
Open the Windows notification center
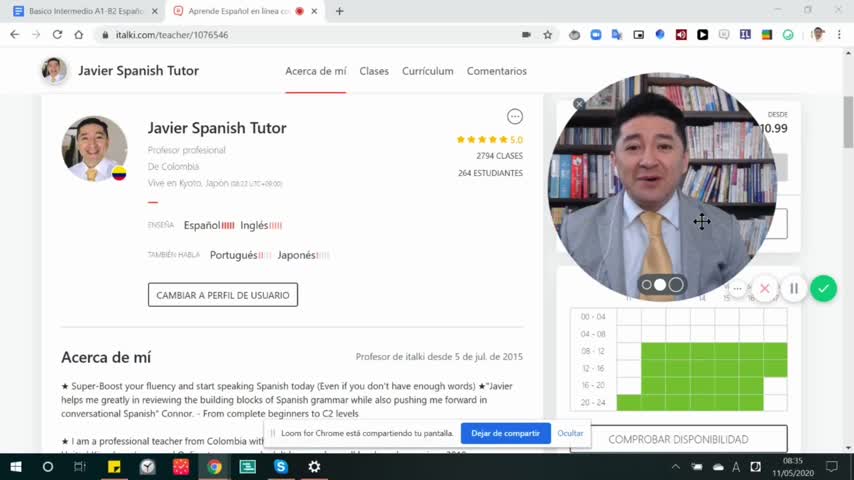coord(832,467)
